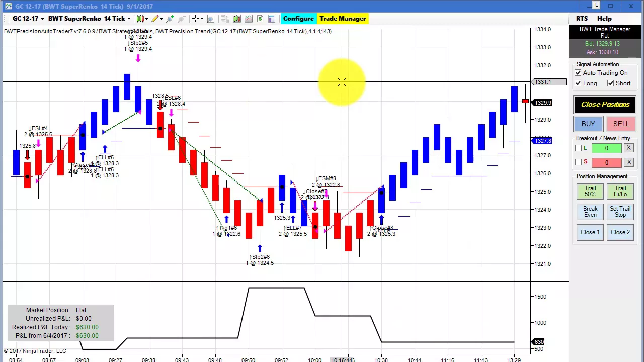
Task: Clear the L breakout value with X
Action: coord(629,148)
